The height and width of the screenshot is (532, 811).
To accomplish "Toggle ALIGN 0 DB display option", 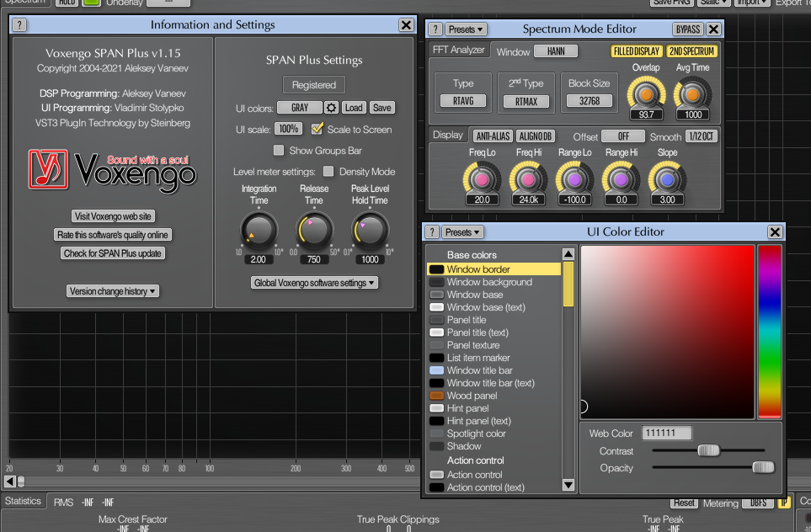I will (536, 136).
